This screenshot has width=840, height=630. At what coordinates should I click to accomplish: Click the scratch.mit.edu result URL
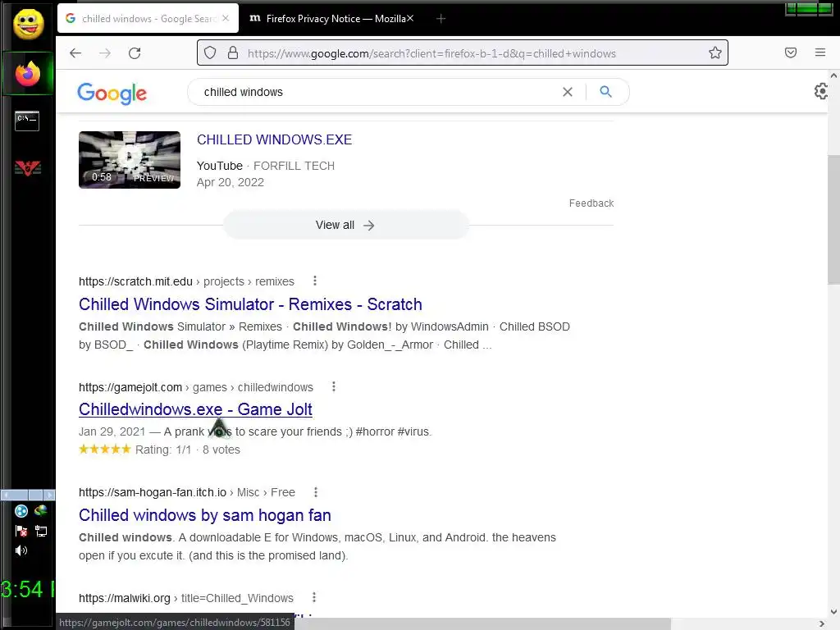coord(186,281)
